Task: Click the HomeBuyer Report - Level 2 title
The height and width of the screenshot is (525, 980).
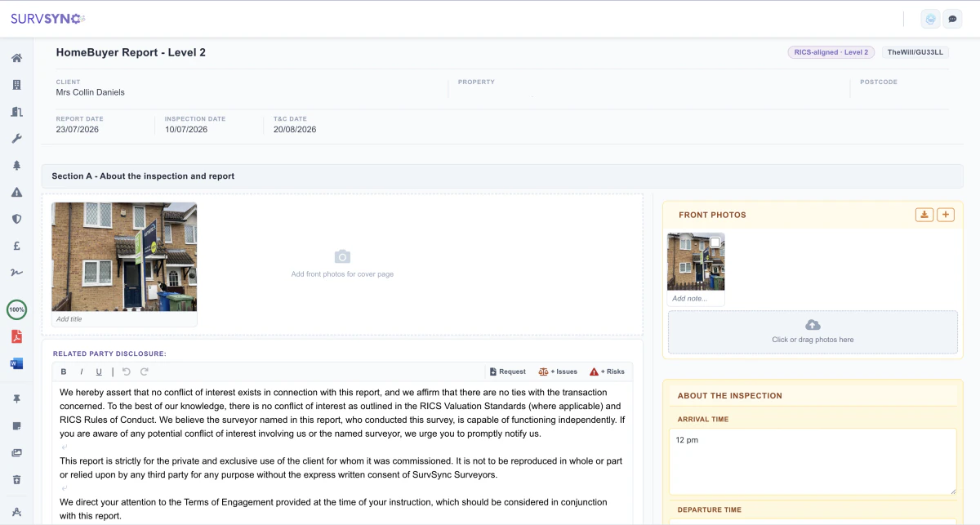Action: click(131, 52)
